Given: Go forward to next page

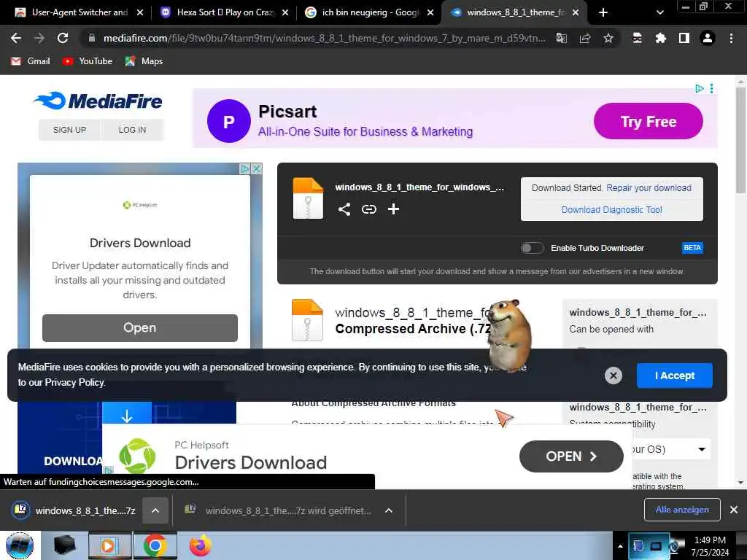Looking at the screenshot, I should point(39,38).
